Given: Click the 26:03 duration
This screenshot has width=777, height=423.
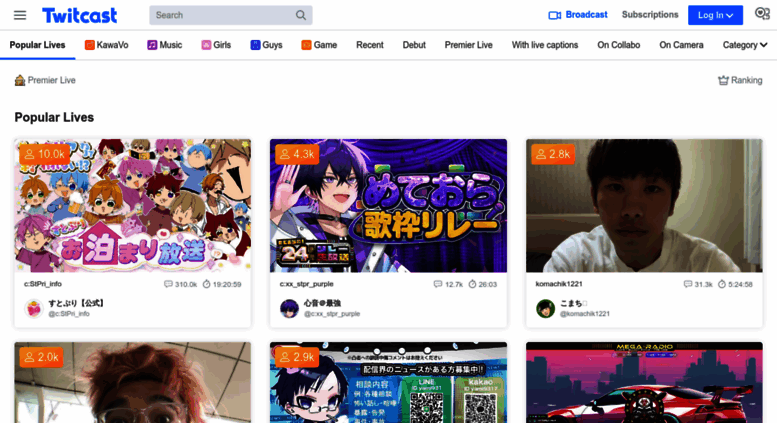Looking at the screenshot, I should tap(483, 284).
